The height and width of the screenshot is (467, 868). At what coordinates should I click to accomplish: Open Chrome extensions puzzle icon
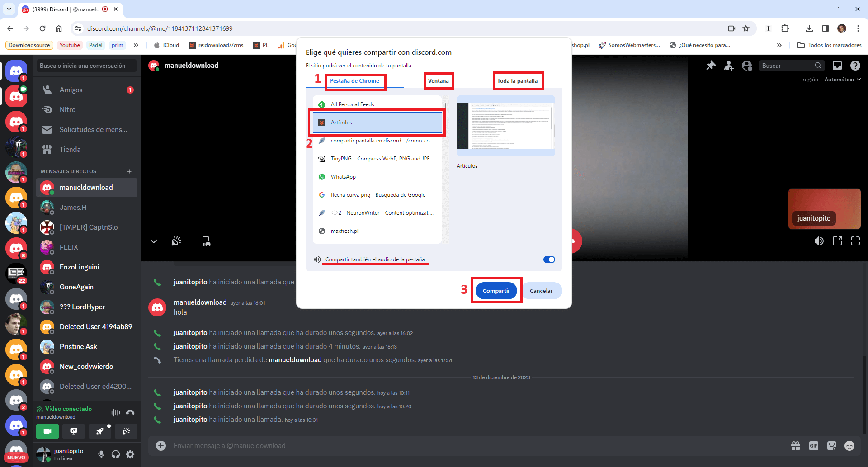[785, 28]
